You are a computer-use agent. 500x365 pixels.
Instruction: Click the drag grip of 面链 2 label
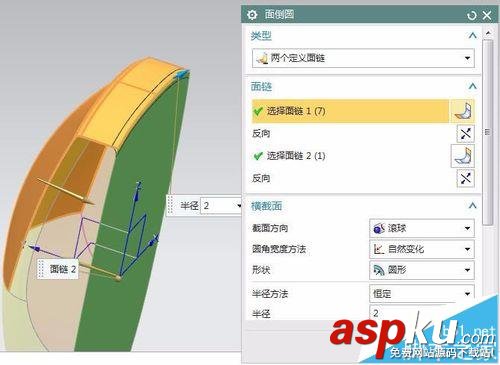[x=41, y=269]
